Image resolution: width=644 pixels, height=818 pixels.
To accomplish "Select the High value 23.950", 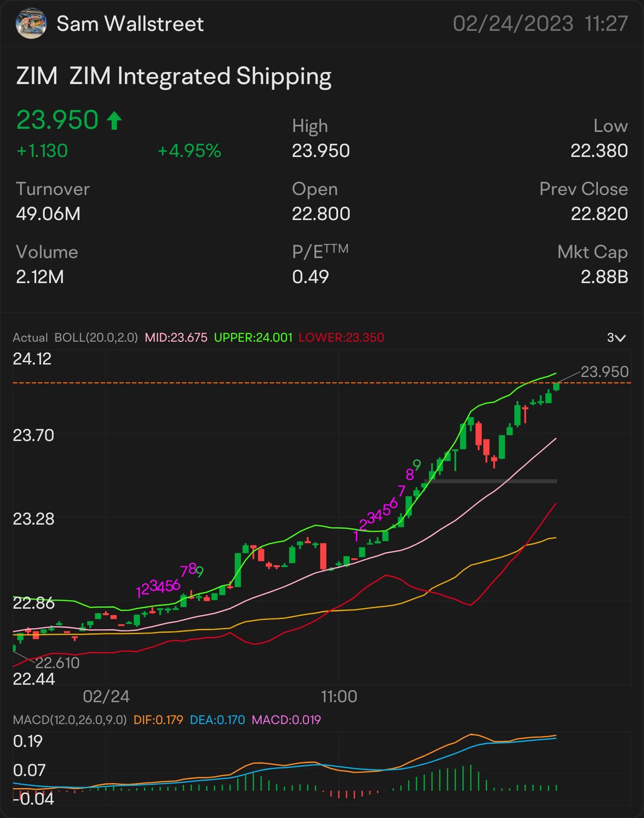I will click(x=321, y=151).
